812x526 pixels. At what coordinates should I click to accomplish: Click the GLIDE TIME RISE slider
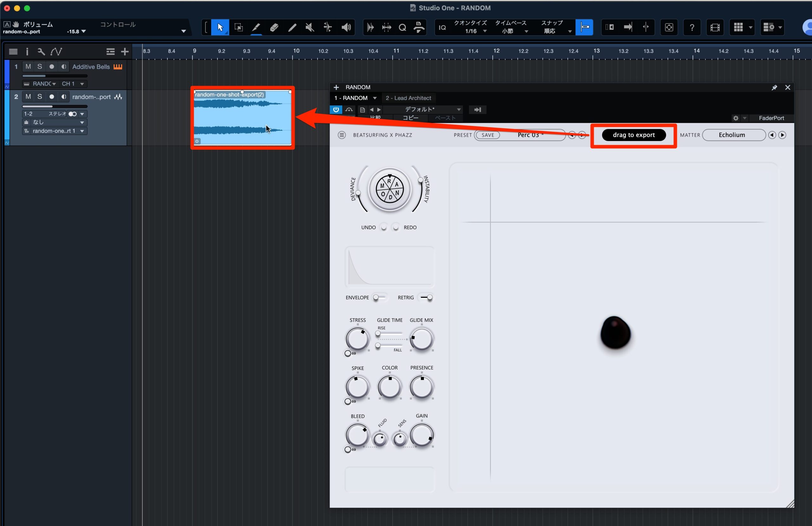click(x=390, y=334)
